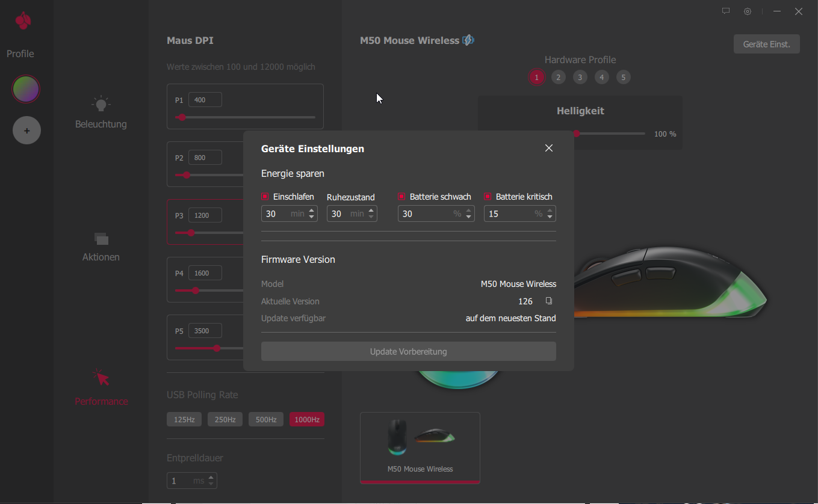
Task: Decrease Batterie kritisch percent with down arrow
Action: pos(550,217)
